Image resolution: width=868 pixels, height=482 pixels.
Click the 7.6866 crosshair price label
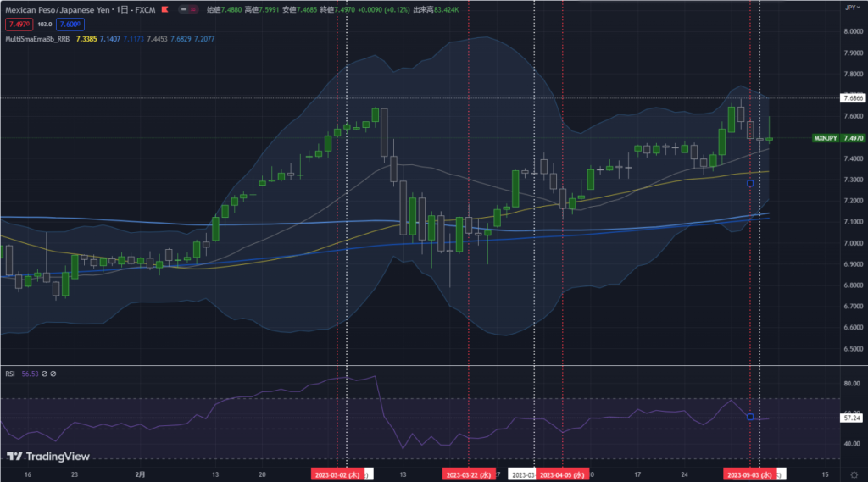[x=852, y=98]
